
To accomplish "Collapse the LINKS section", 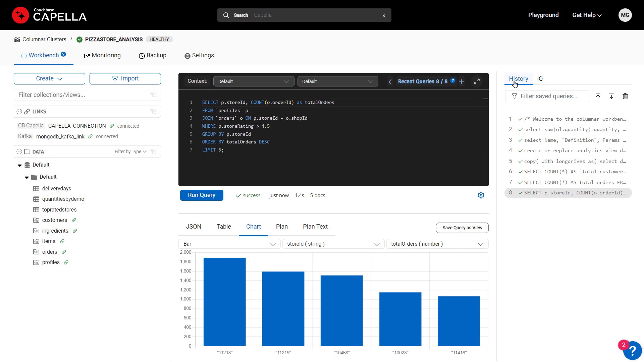I will coord(19,112).
